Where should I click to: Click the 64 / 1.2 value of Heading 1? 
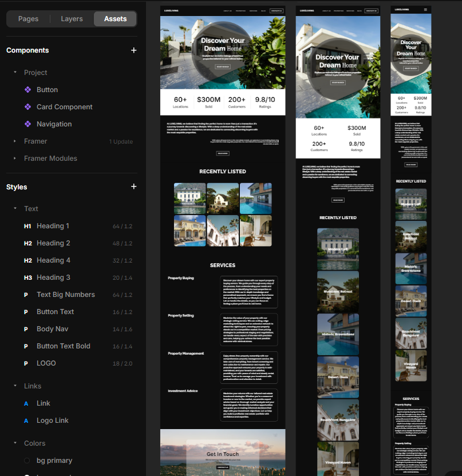point(123,226)
